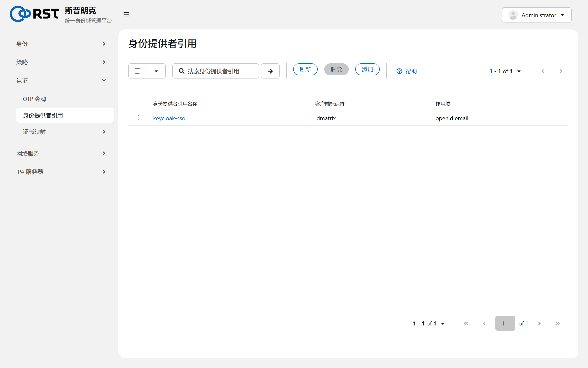Click the Administrator avatar icon
The height and width of the screenshot is (368, 588).
pos(513,15)
